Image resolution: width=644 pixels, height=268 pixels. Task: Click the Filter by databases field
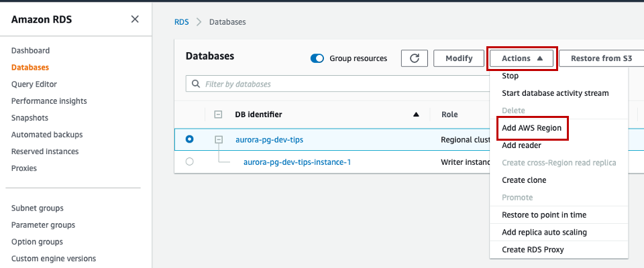pos(335,84)
